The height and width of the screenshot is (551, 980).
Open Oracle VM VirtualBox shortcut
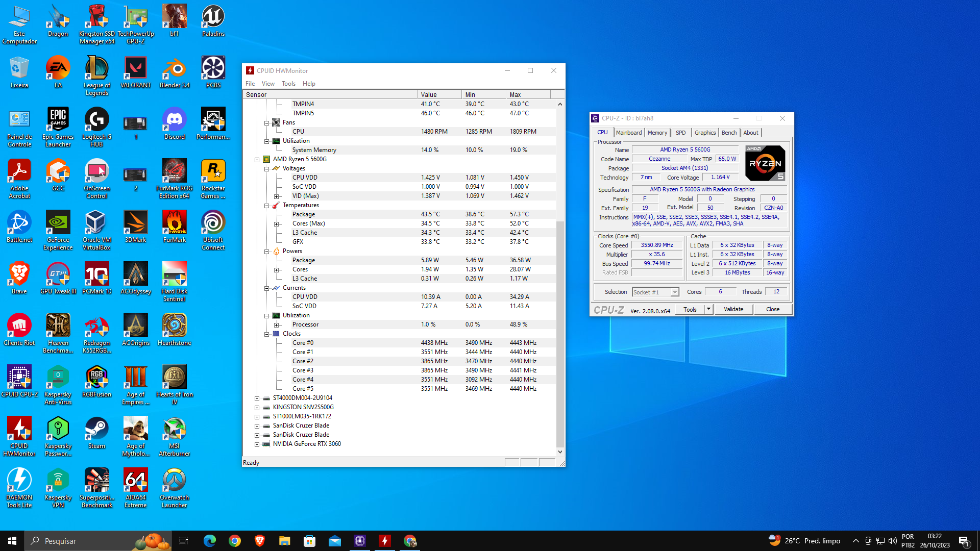pos(97,231)
